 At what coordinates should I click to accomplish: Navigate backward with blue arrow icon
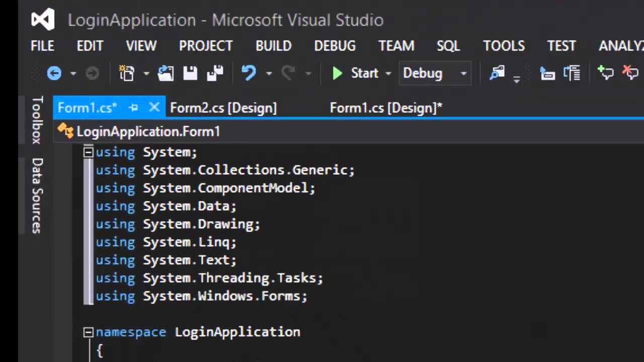tap(54, 73)
